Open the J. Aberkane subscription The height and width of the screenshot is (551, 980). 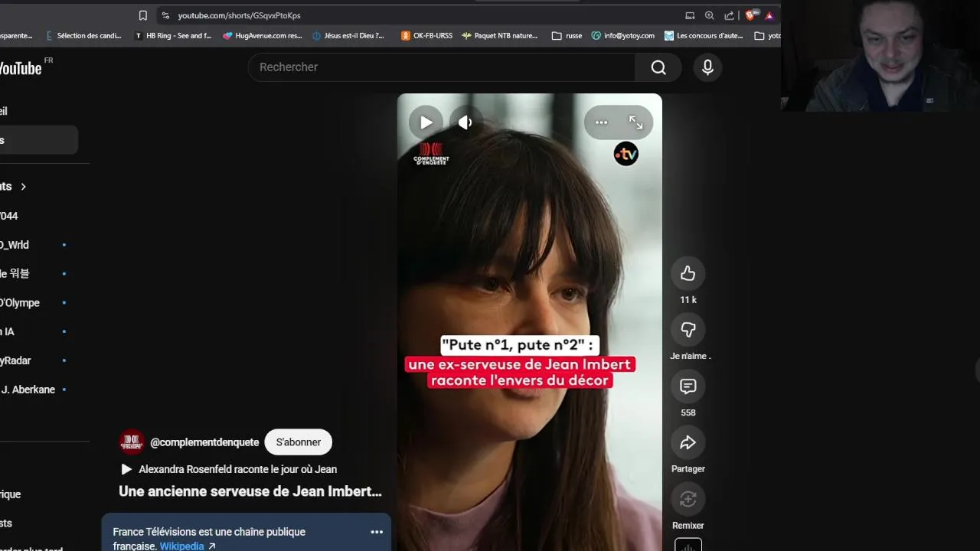click(x=28, y=390)
